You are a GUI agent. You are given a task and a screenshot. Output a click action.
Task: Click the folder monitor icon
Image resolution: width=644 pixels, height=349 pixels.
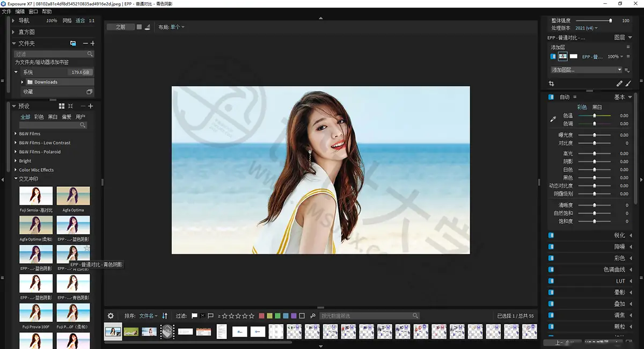click(73, 43)
